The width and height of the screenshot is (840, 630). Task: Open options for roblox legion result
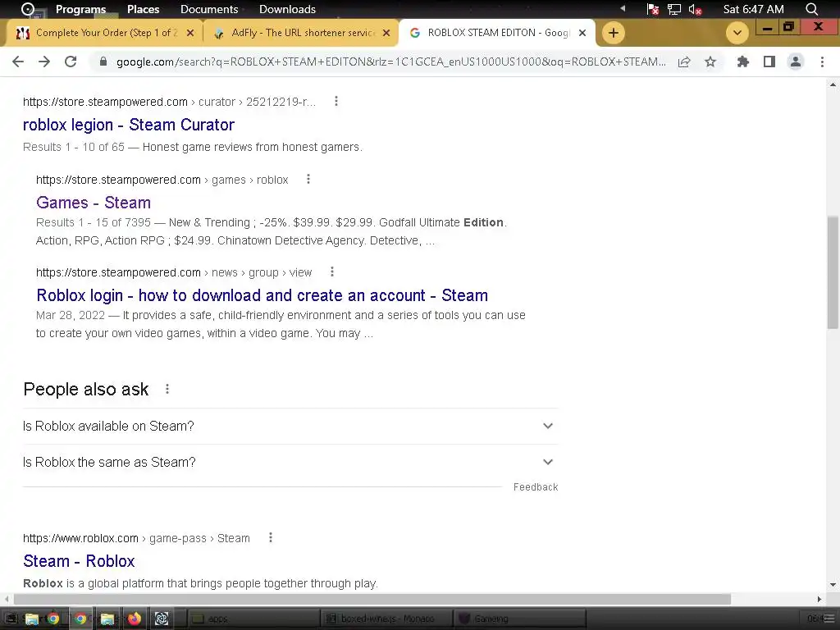pyautogui.click(x=336, y=101)
